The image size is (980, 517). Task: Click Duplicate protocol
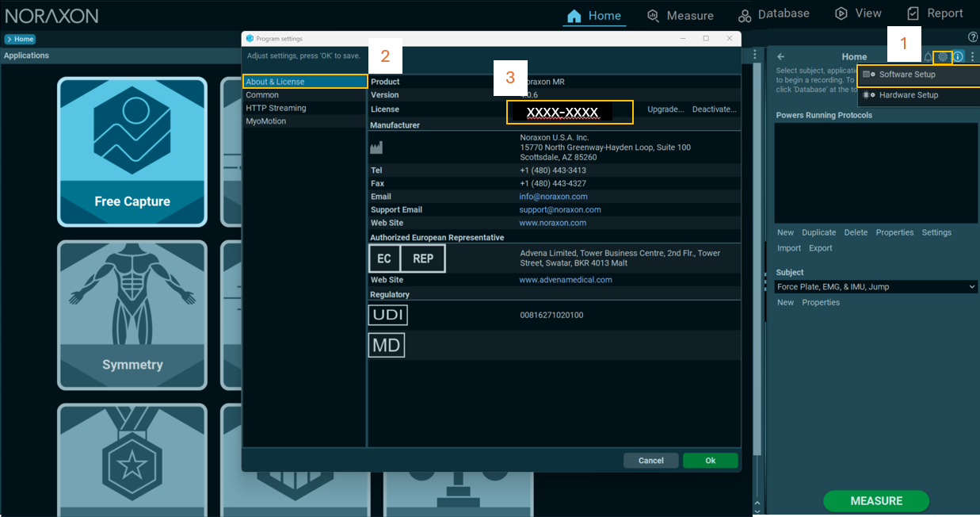coord(818,232)
